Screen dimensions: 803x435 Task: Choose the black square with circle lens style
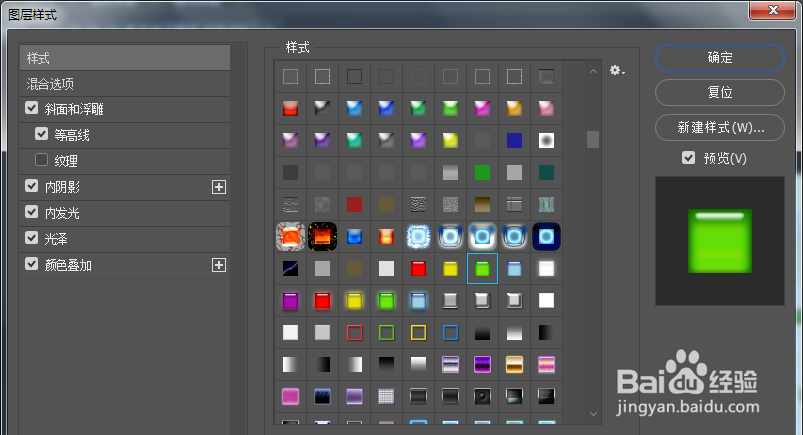(482, 397)
